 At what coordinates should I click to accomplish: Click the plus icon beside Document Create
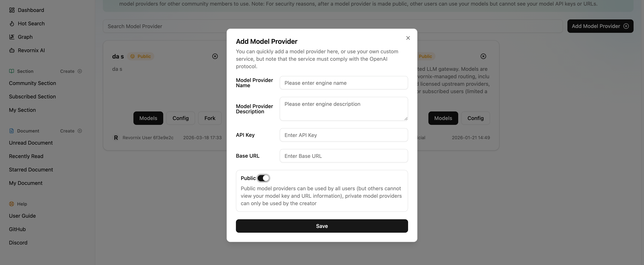pos(80,131)
